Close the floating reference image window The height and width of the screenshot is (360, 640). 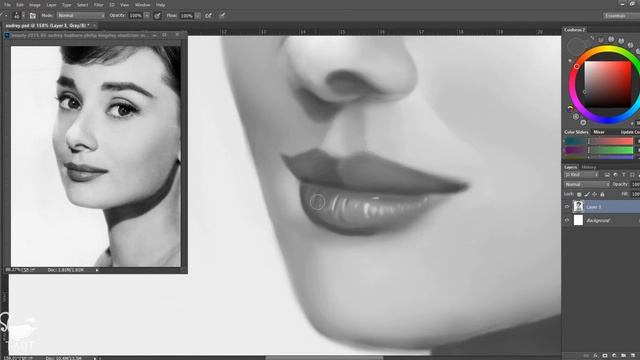(x=177, y=35)
